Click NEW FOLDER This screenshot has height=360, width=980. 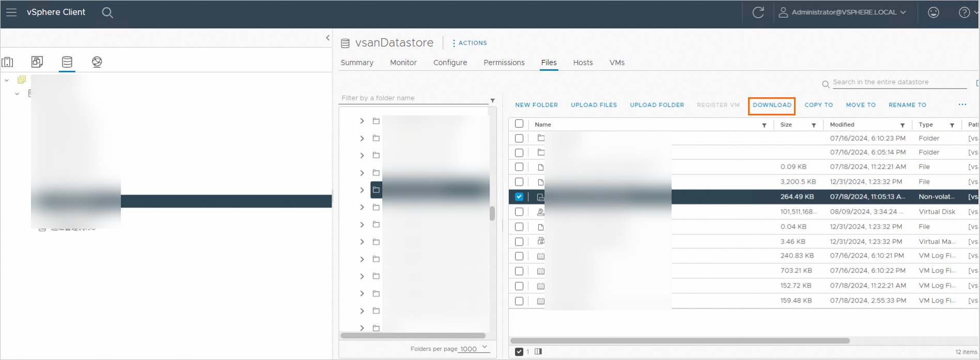coord(536,105)
